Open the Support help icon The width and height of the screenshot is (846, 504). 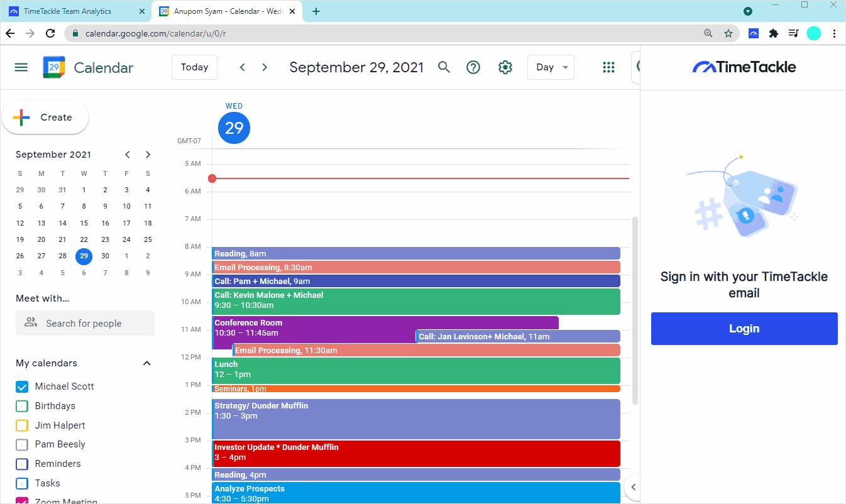[x=473, y=67]
